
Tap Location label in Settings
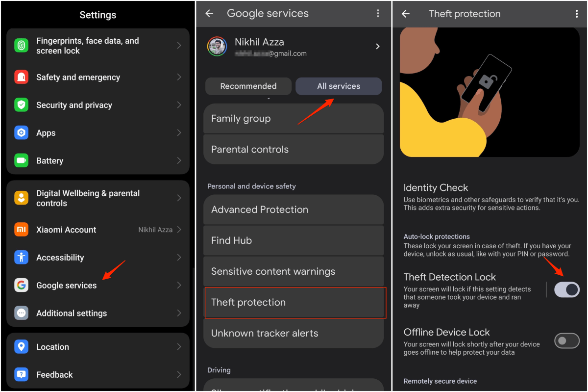pos(52,347)
